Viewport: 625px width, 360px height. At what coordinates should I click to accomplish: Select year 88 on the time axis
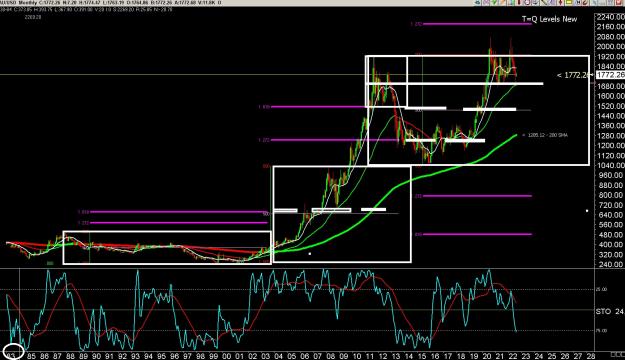70,356
